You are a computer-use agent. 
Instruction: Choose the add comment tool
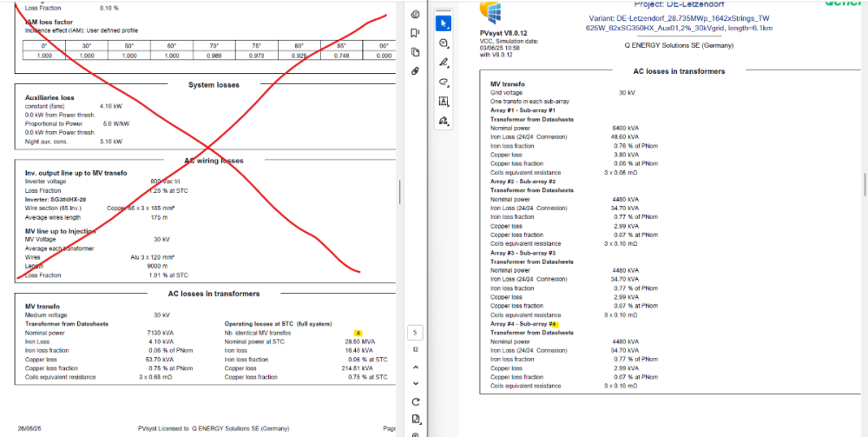pos(444,43)
